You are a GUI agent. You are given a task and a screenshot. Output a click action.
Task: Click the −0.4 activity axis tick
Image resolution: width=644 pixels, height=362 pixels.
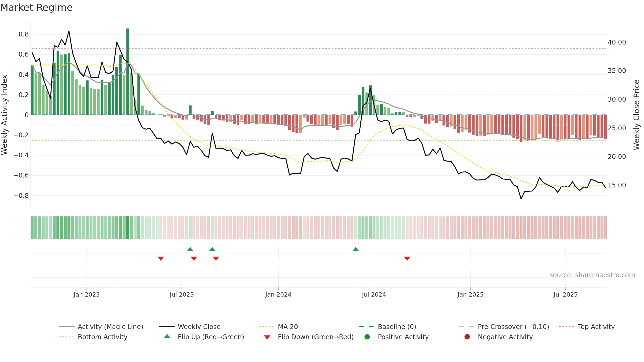coord(21,155)
